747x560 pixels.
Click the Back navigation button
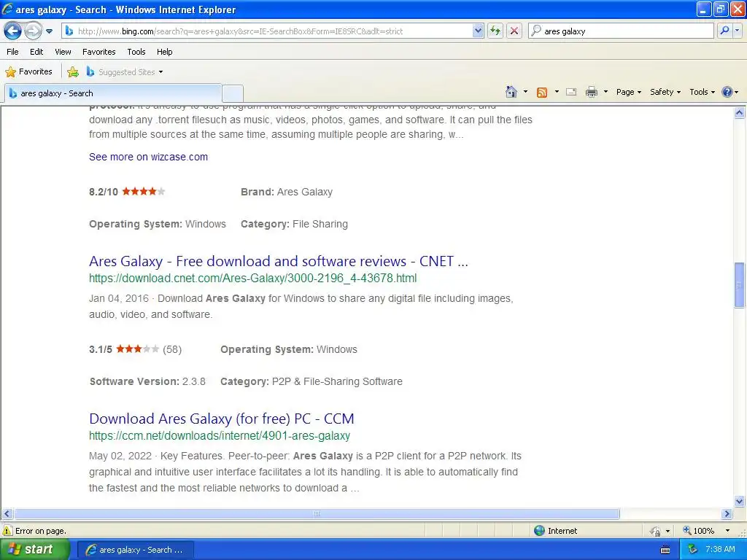pyautogui.click(x=12, y=31)
